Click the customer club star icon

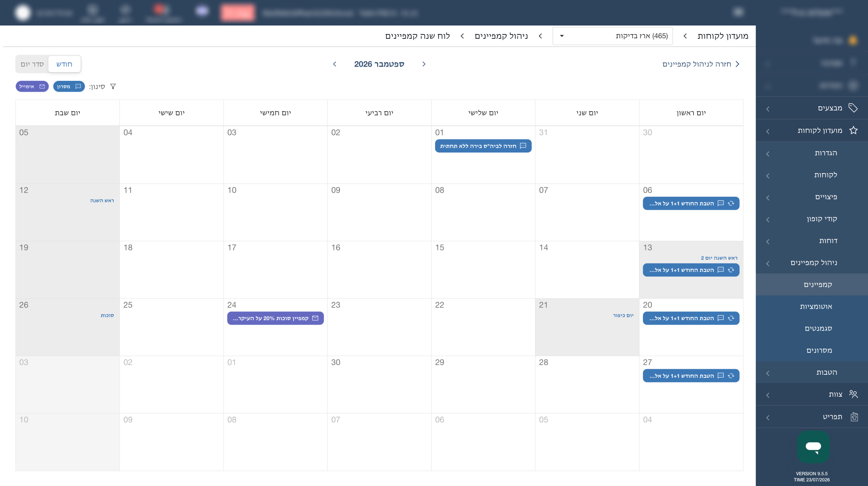pyautogui.click(x=853, y=131)
